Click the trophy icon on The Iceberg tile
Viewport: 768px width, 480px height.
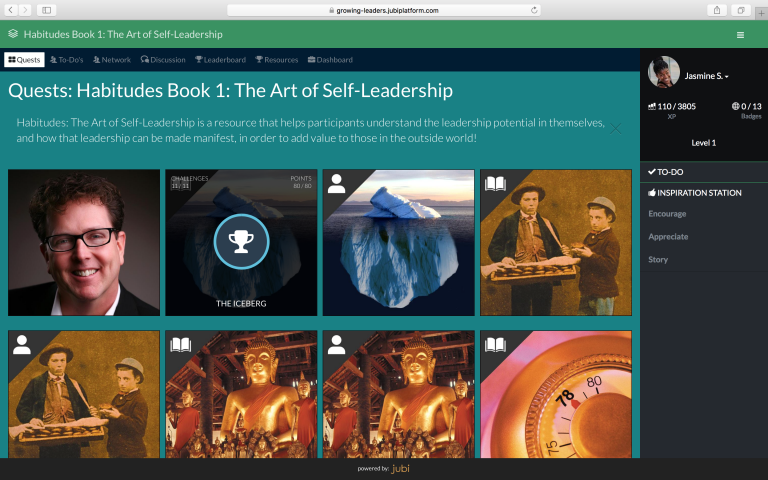pos(241,241)
